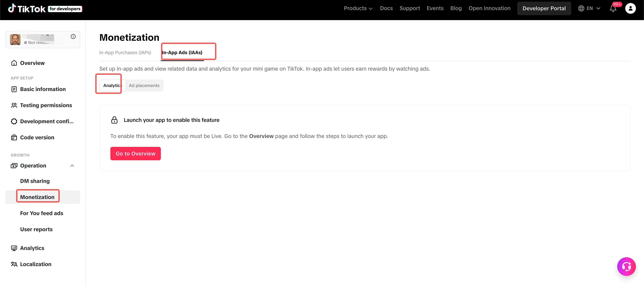Click the Analytics monitor icon in sidebar

[x=14, y=248]
